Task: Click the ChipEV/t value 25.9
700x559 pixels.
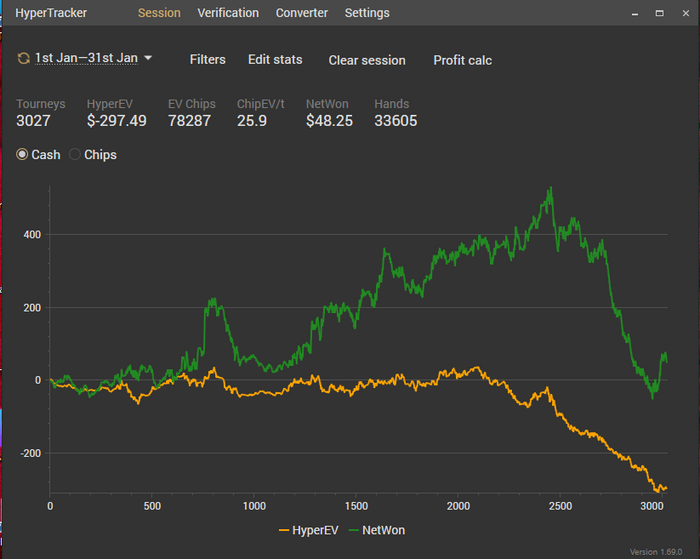Action: tap(252, 121)
